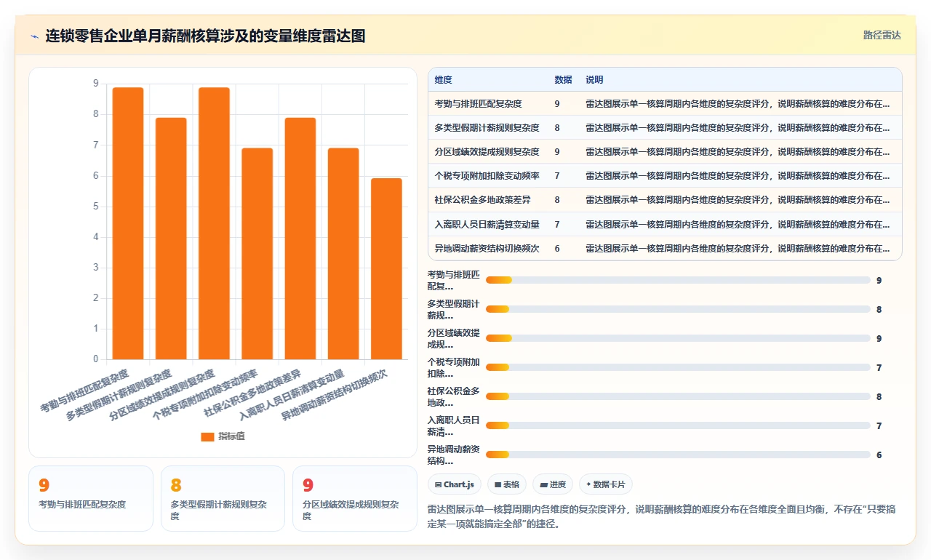Image resolution: width=931 pixels, height=560 pixels.
Task: Select table row 社保公积金多地政策差异
Action: 665,200
